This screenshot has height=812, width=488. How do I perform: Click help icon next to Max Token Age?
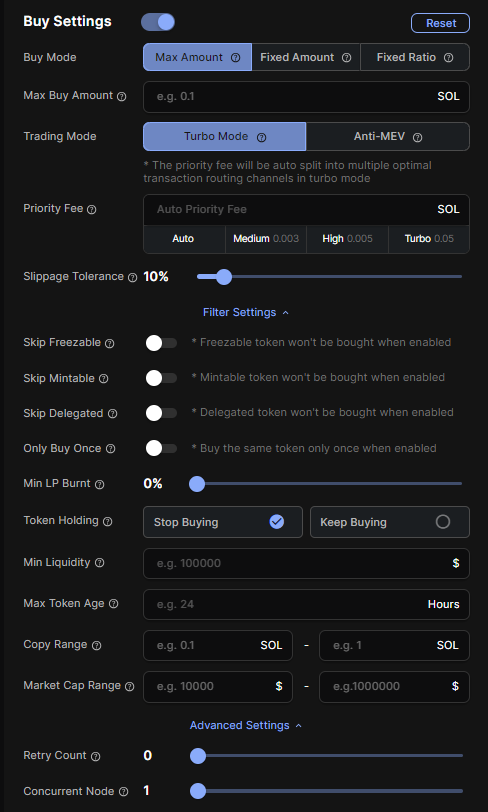[113, 604]
